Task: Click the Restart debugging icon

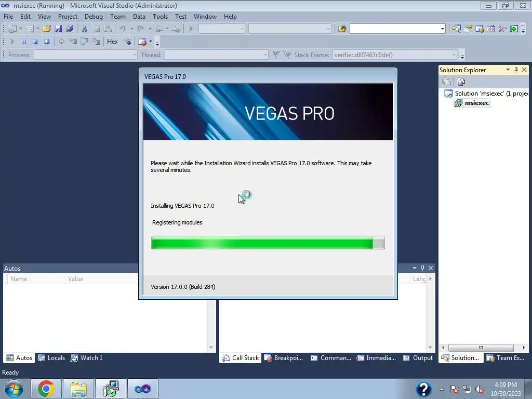Action: coord(46,42)
